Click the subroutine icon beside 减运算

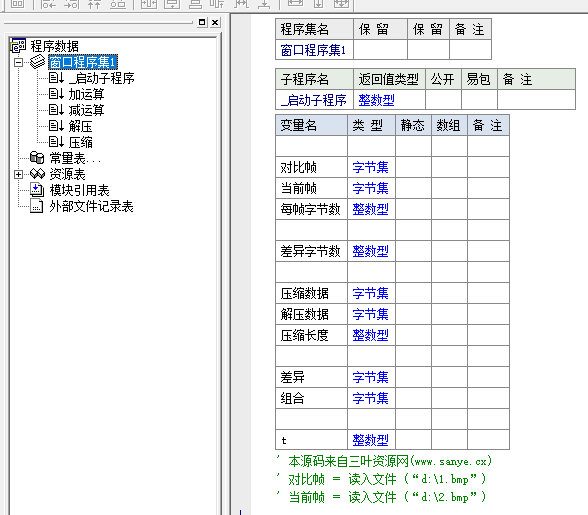coord(56,110)
